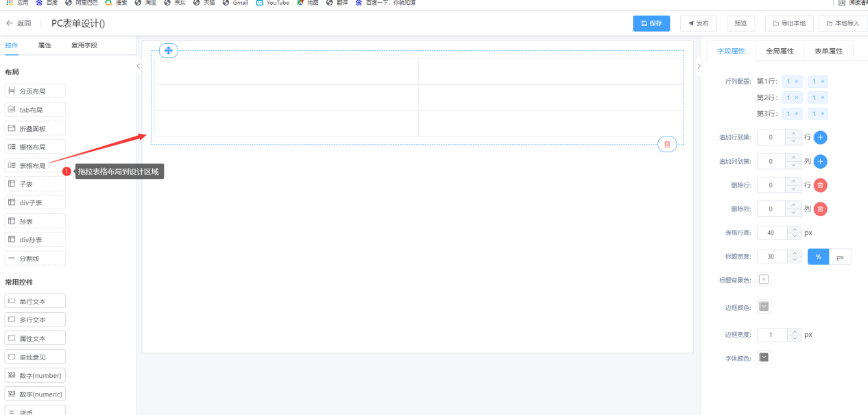Remove the first cell tag in 第1行
Image resolution: width=868 pixels, height=415 pixels.
pyautogui.click(x=797, y=82)
